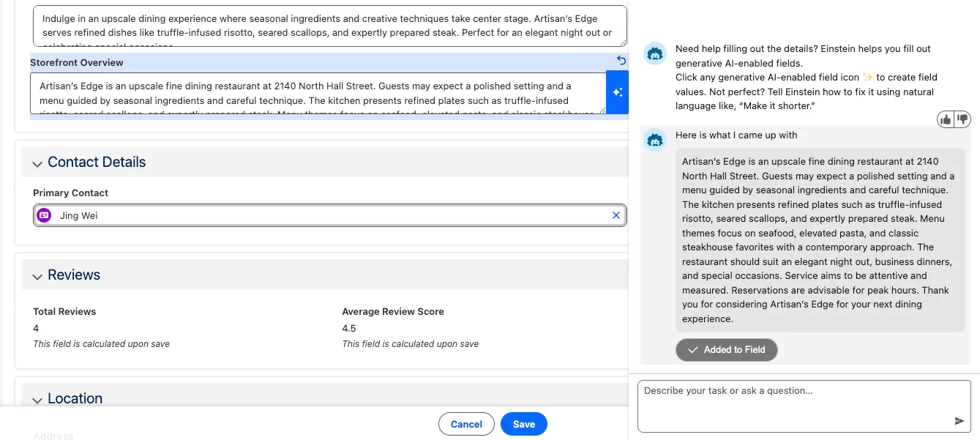Click the Einstein sparkle generate icon
The image size is (980, 440).
617,92
